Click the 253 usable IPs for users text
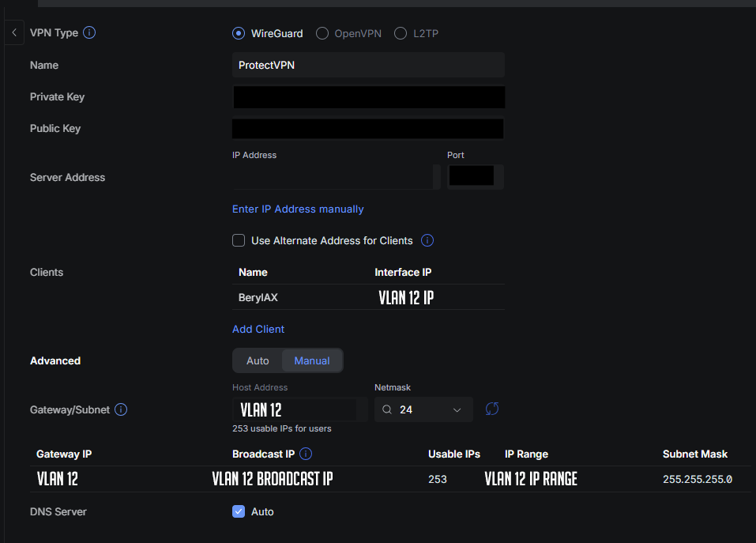This screenshot has height=543, width=756. 281,428
